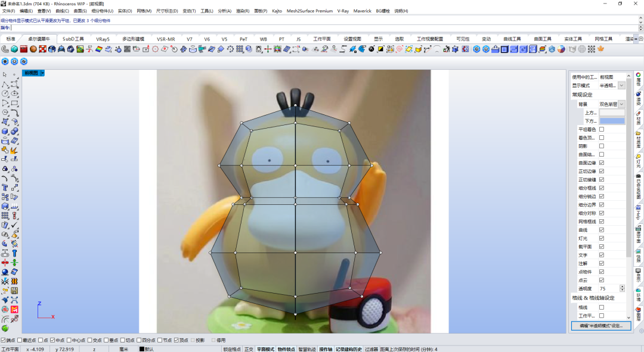Open the 曲面(S) menu

pos(80,11)
